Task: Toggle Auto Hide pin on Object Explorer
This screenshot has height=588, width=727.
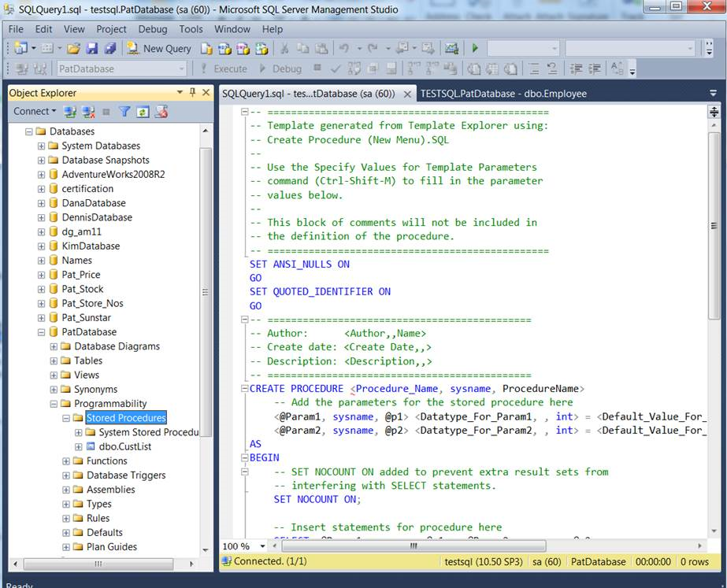Action: tap(193, 92)
